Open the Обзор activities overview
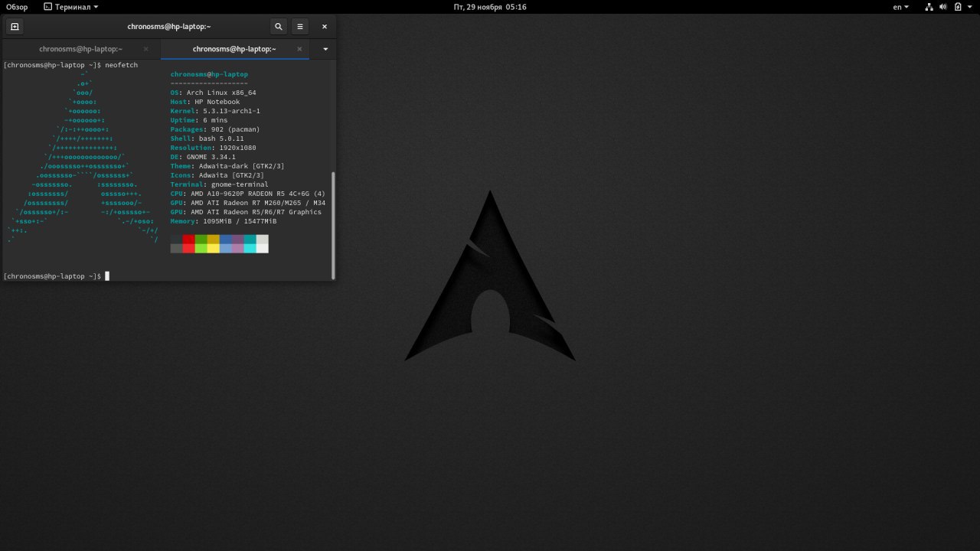The image size is (980, 551). pyautogui.click(x=17, y=7)
